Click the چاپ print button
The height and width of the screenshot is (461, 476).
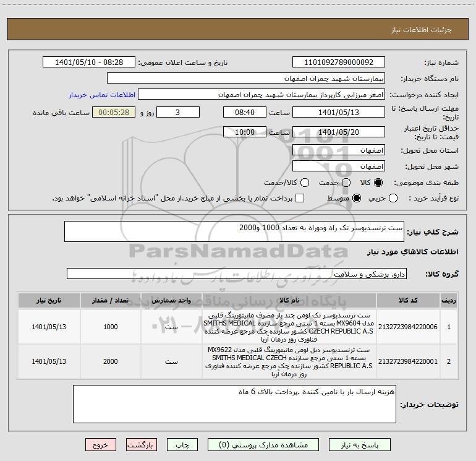coord(182,445)
